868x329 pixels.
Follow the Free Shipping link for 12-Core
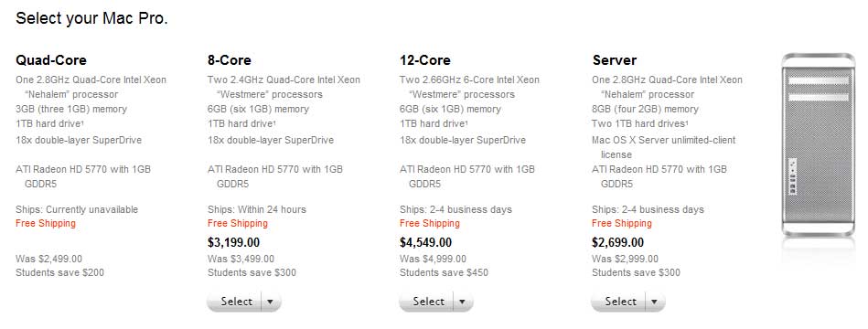click(x=430, y=223)
